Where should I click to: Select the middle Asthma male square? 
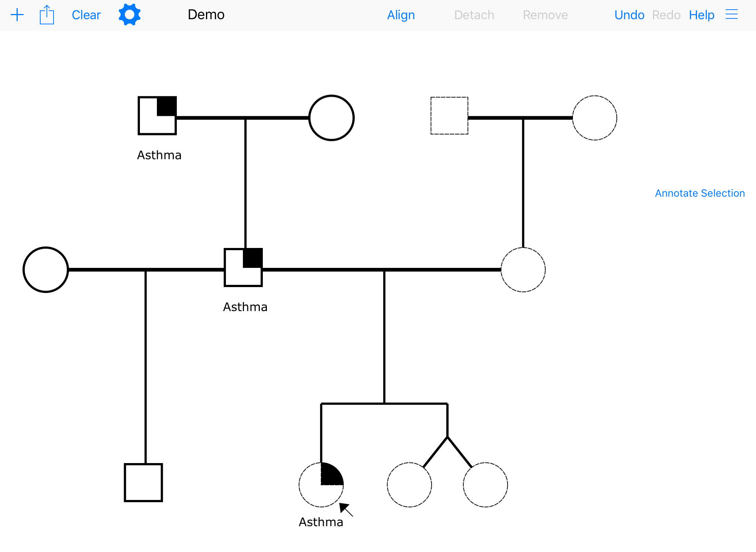point(243,268)
